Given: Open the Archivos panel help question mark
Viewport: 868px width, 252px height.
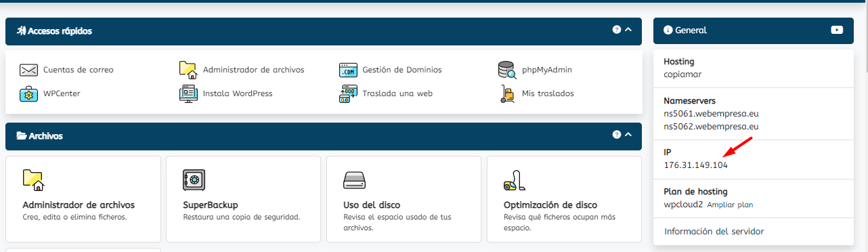Looking at the screenshot, I should pos(617,135).
